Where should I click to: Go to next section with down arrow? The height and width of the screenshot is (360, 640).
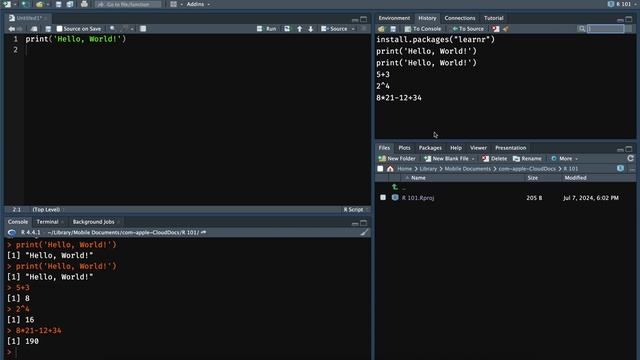[x=311, y=29]
